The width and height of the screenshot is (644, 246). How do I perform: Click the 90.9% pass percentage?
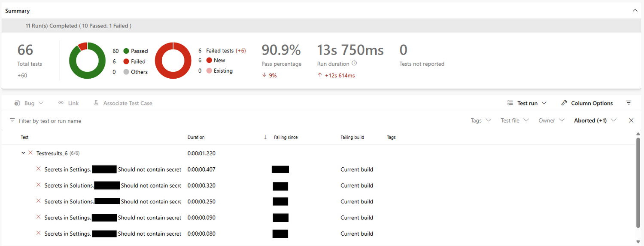point(281,50)
